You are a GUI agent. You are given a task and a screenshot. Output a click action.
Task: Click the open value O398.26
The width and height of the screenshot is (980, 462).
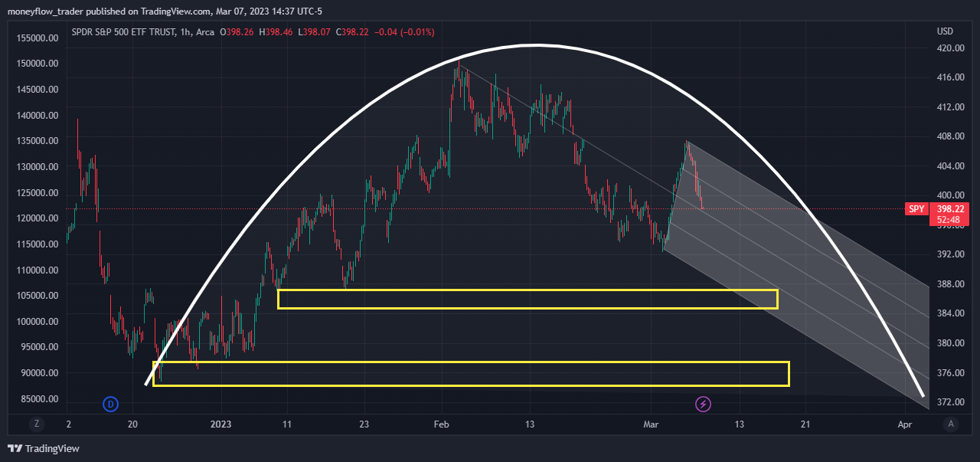237,32
